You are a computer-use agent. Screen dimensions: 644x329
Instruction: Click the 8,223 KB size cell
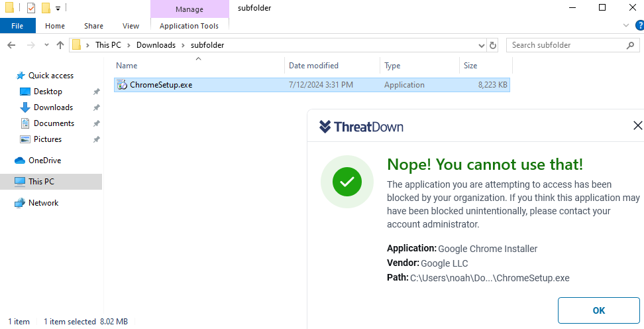tap(492, 85)
